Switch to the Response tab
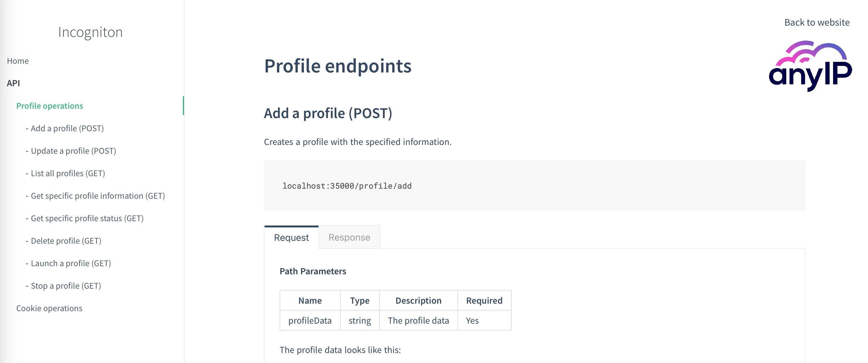The height and width of the screenshot is (363, 868). point(349,237)
